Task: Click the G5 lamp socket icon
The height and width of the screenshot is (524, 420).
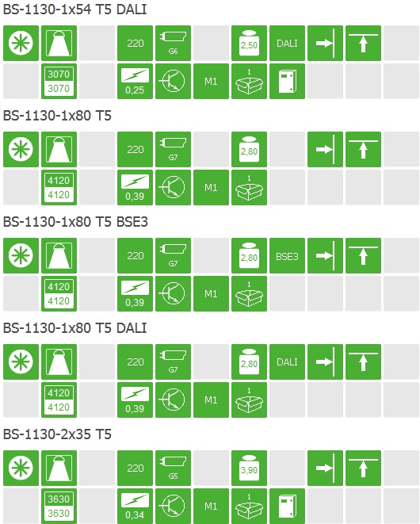Action: pos(173,469)
